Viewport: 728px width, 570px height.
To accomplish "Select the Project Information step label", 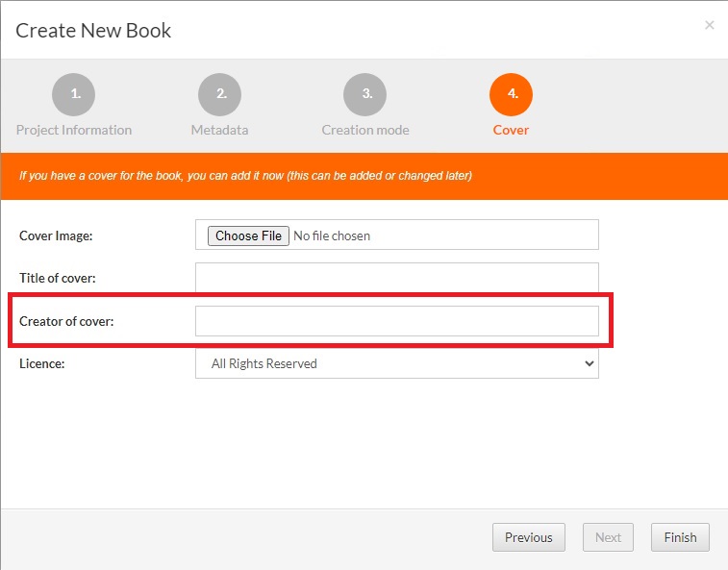I will tap(74, 130).
